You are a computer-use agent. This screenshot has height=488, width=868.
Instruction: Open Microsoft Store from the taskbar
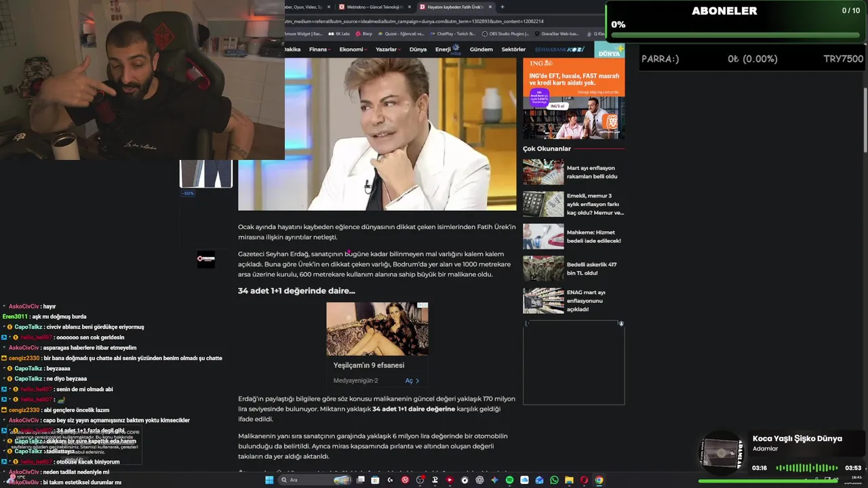(x=375, y=480)
